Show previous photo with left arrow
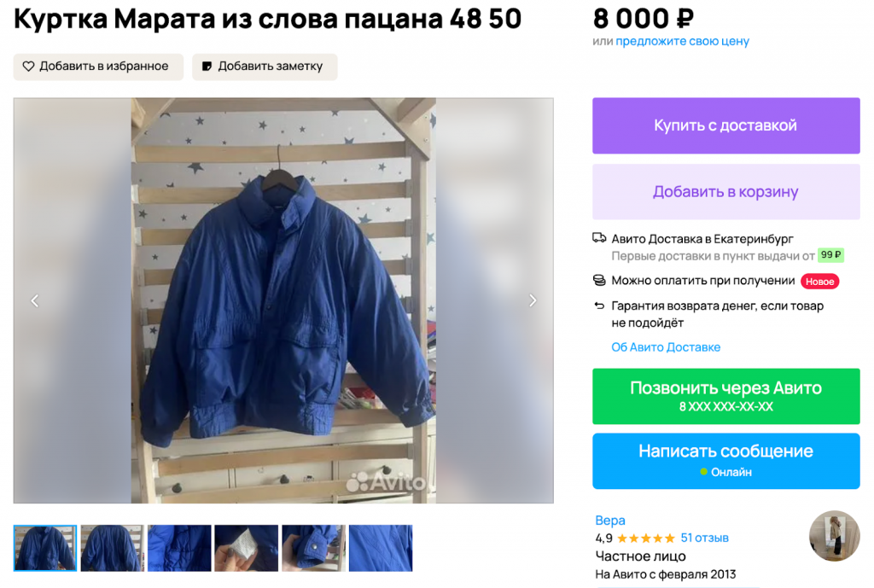 [34, 301]
